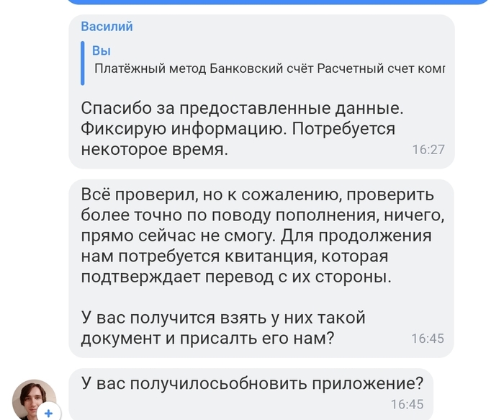Click the line mentioning "квитанция"

click(x=244, y=257)
